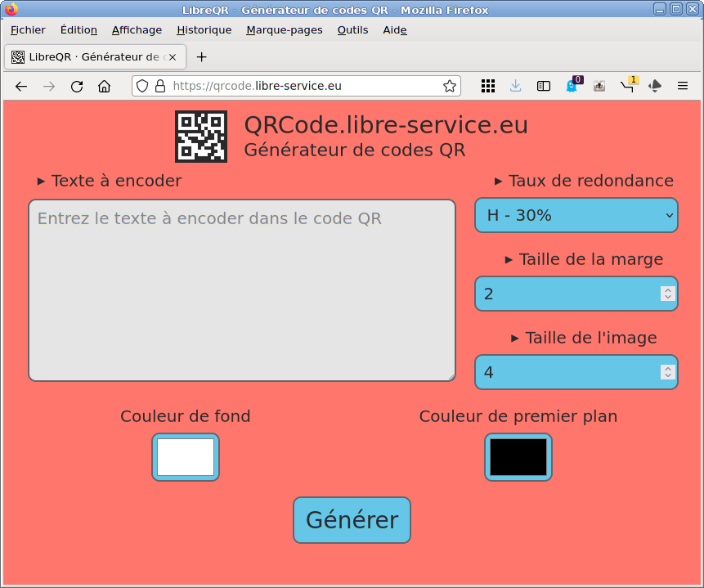This screenshot has width=704, height=588.
Task: Open the black foreground color picker
Action: tap(518, 457)
